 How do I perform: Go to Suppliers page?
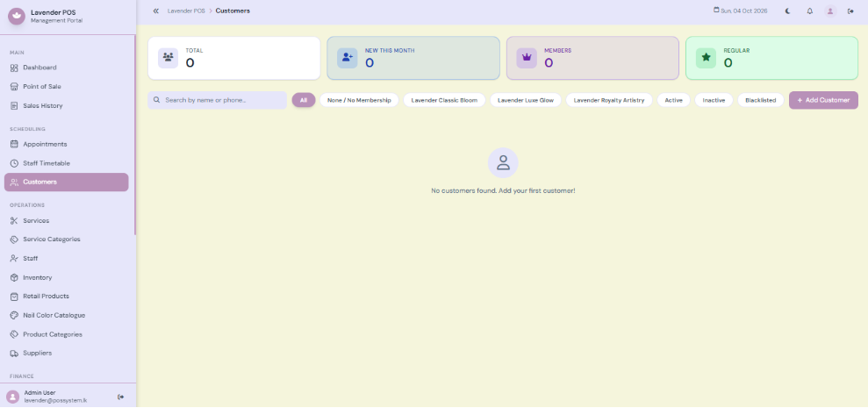tap(67, 354)
